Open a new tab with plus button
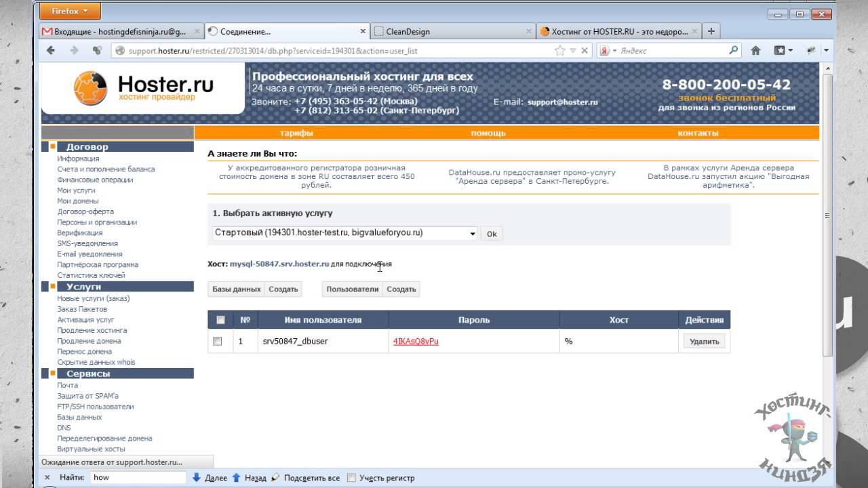 (711, 30)
